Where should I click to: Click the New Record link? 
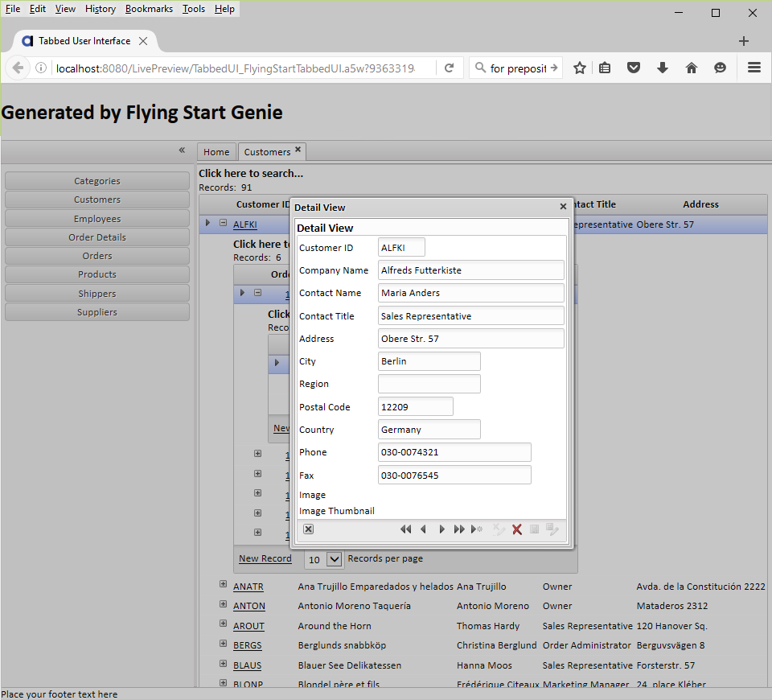265,558
